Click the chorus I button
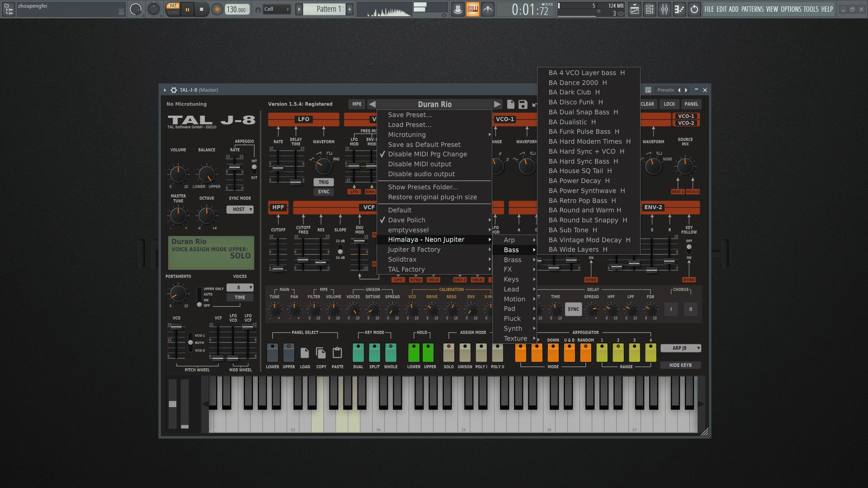This screenshot has width=868, height=488. pos(671,309)
